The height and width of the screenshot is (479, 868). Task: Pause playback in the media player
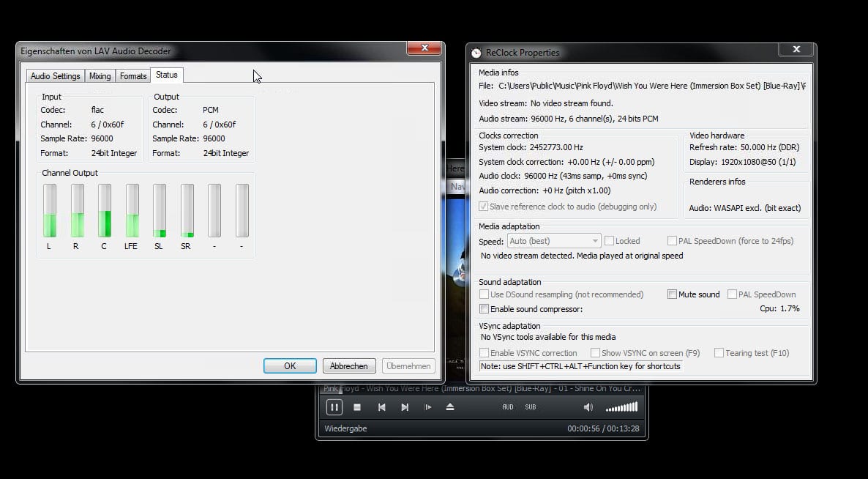[x=334, y=407]
